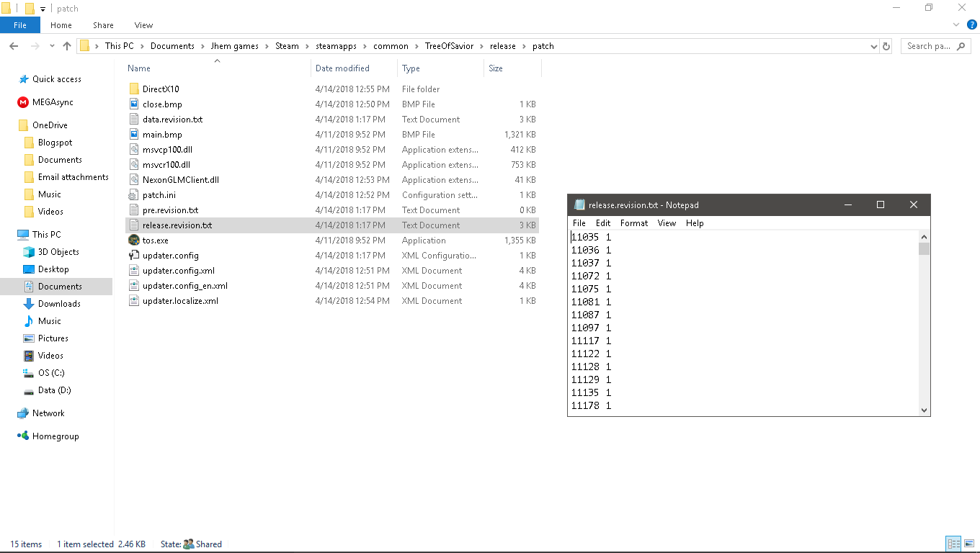Open address bar history dropdown
This screenshot has height=553, width=980.
(874, 46)
